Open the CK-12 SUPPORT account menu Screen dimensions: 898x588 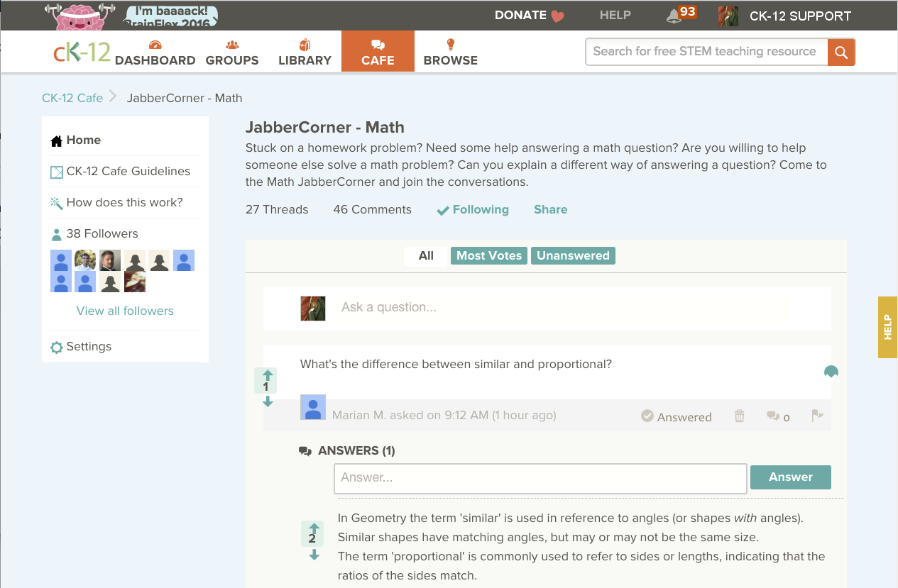pos(799,16)
